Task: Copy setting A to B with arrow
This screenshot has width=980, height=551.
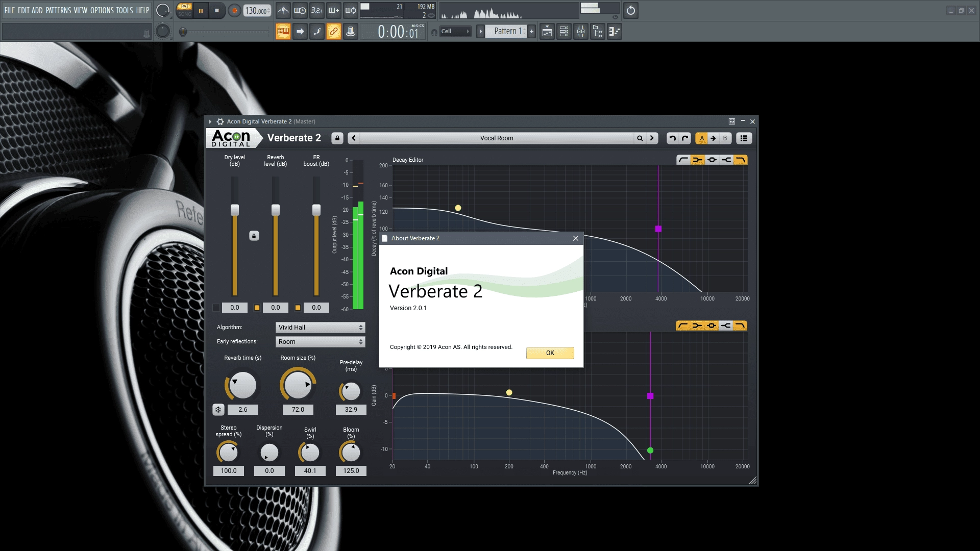Action: coord(714,138)
